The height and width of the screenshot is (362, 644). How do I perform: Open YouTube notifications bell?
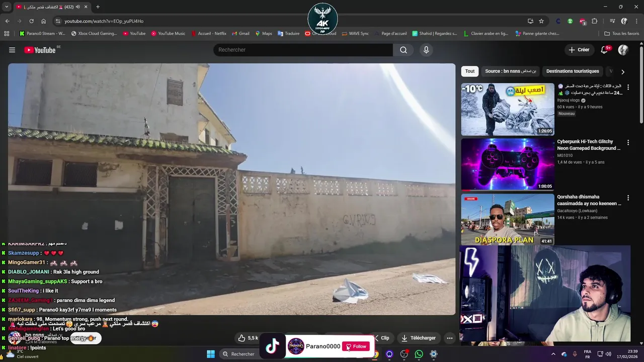pyautogui.click(x=604, y=50)
